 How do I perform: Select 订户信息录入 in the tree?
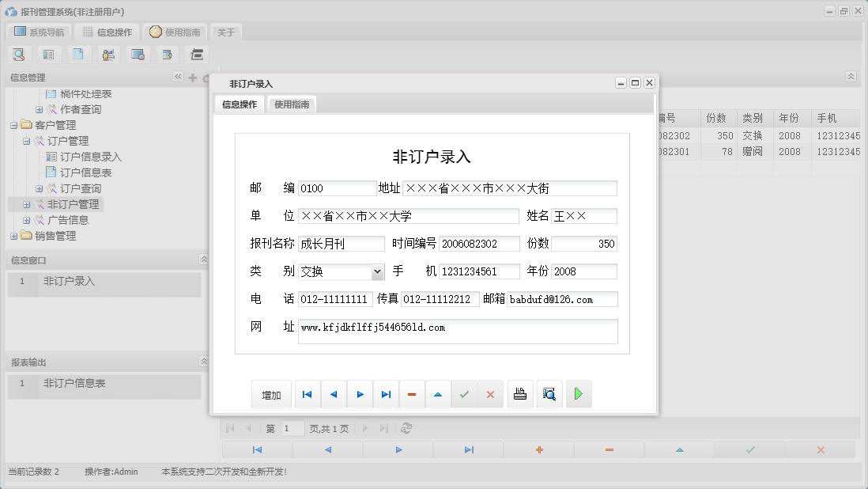89,157
